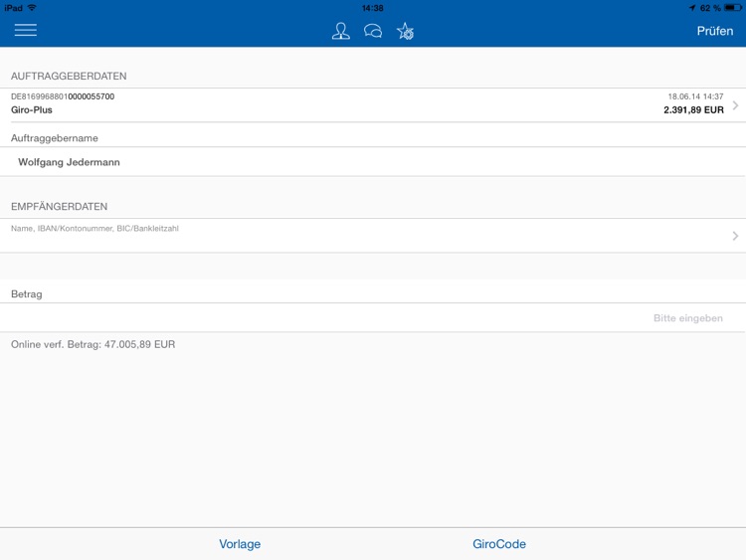
Task: Tap the Wi-Fi status icon
Action: (33, 7)
